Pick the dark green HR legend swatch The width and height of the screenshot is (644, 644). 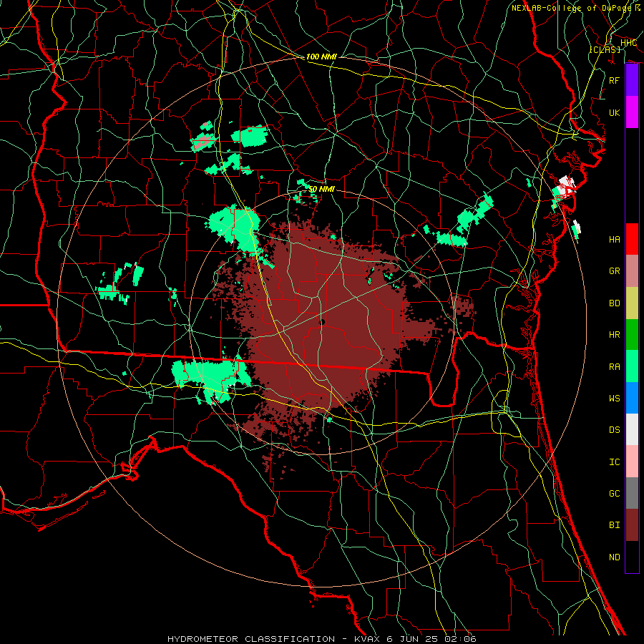tap(632, 335)
